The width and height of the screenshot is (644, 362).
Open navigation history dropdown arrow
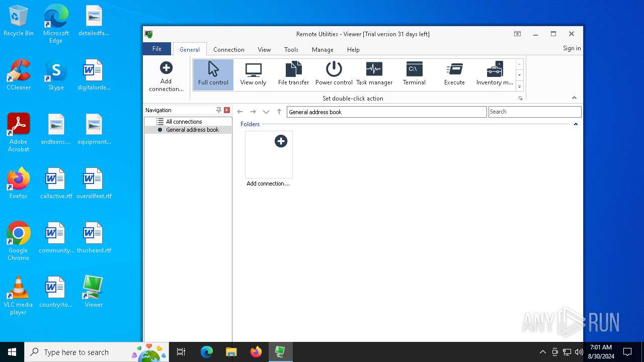(x=266, y=112)
